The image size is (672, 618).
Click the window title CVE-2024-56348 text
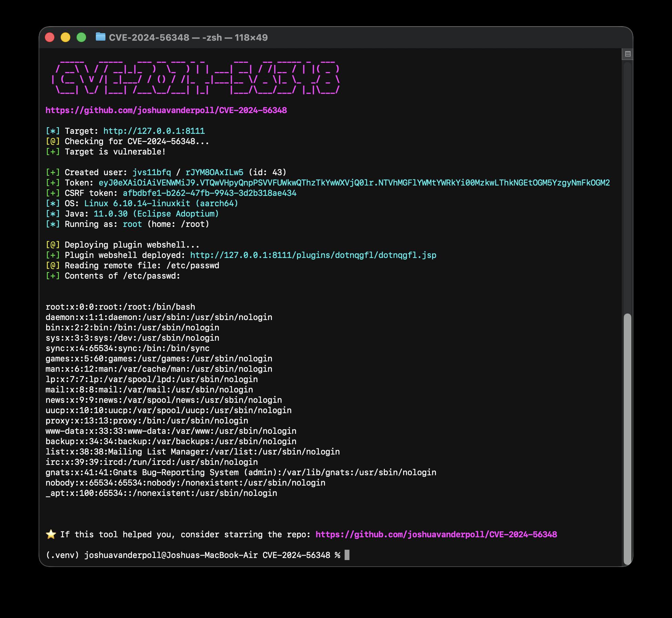(149, 37)
